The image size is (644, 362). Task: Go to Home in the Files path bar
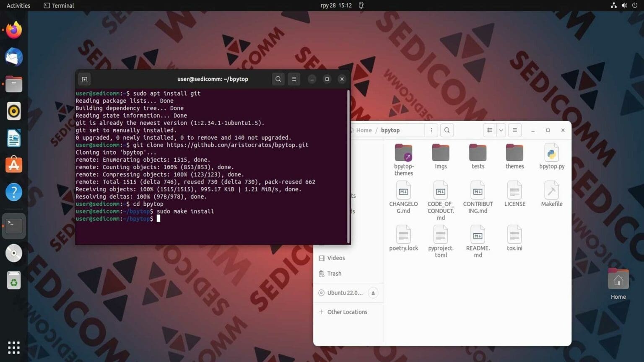(x=364, y=130)
